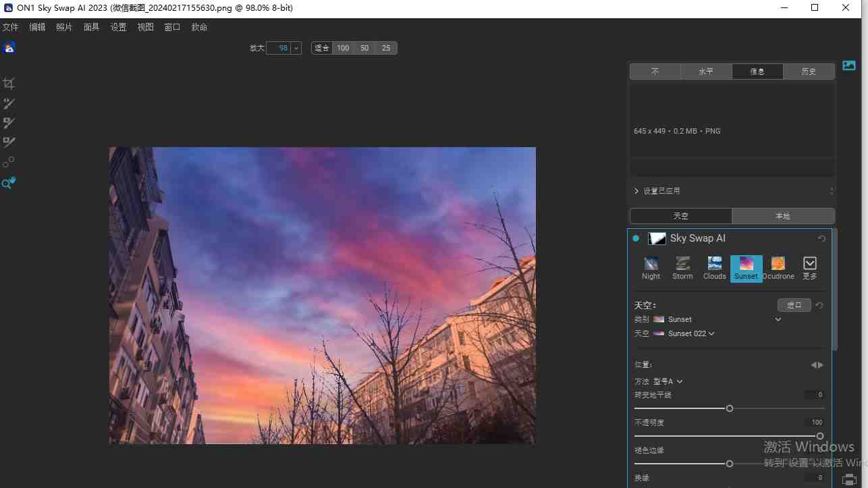Open the Sunset 022 sky dropdown
The image size is (868, 488).
tap(690, 333)
